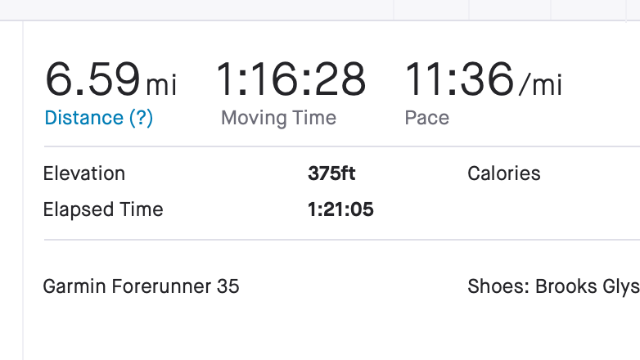Click the gray header bar above the stats
The image size is (640, 360).
click(x=320, y=10)
